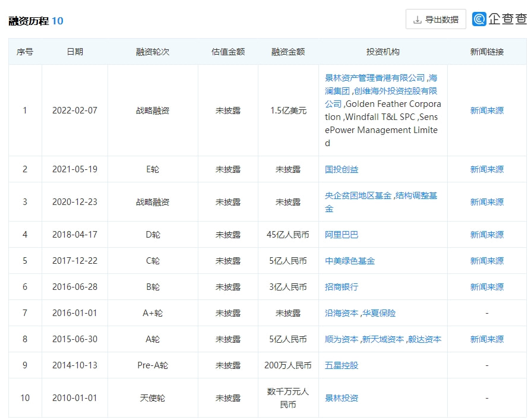Select the round cell Pre-A轮
Screen dimensions: 531x420
pyautogui.click(x=153, y=365)
